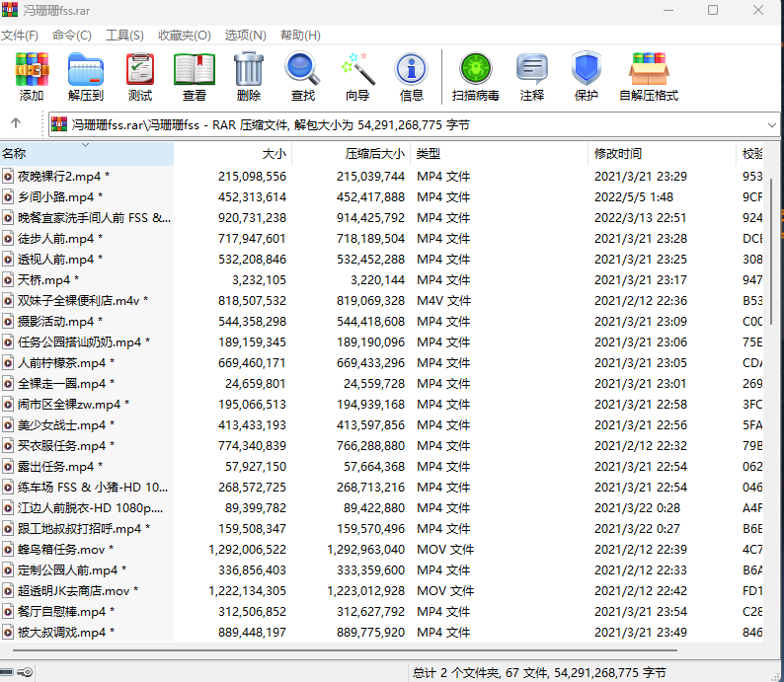Image resolution: width=784 pixels, height=682 pixels.
Task: Open the 命令(C) menu
Action: pos(72,36)
